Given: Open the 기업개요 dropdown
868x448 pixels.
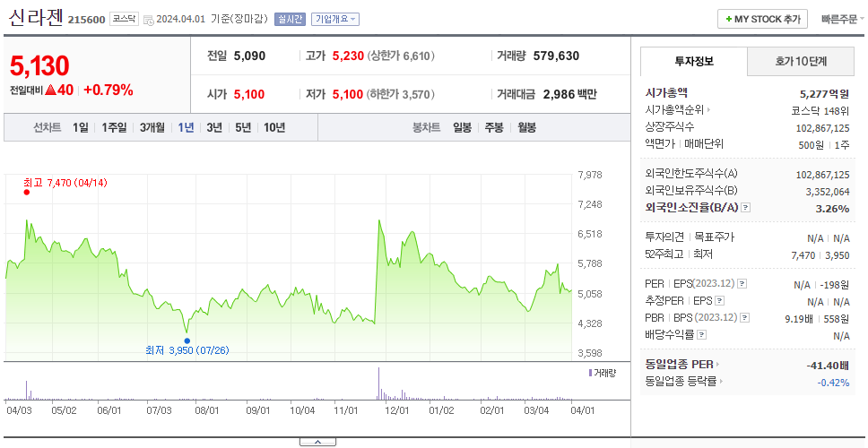Looking at the screenshot, I should (335, 19).
